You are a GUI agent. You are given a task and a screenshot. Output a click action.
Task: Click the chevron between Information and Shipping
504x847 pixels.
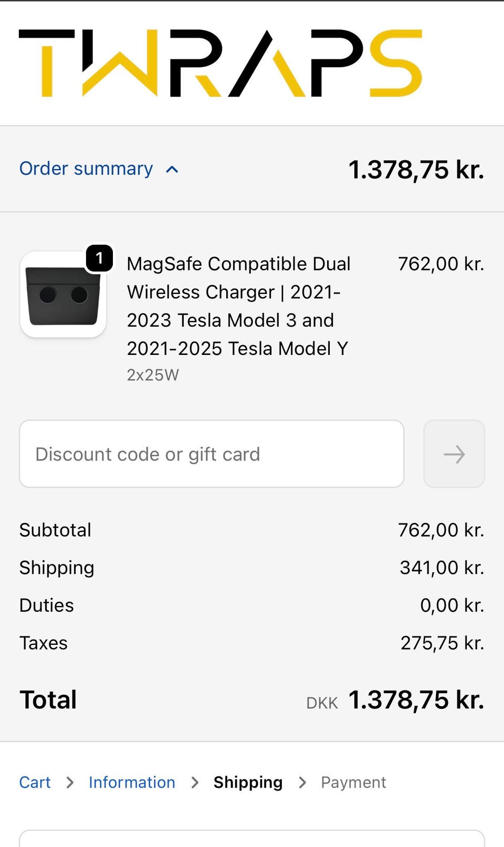tap(195, 783)
